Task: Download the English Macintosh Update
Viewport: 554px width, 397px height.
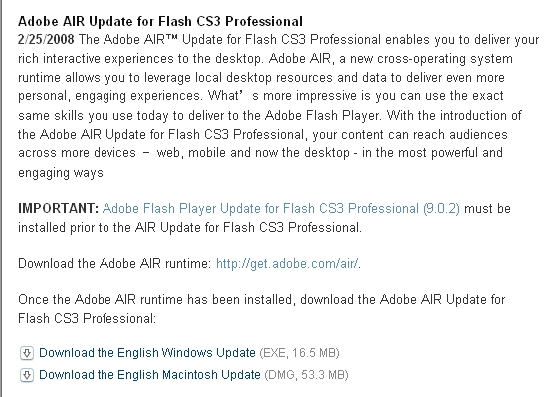Action: click(149, 375)
